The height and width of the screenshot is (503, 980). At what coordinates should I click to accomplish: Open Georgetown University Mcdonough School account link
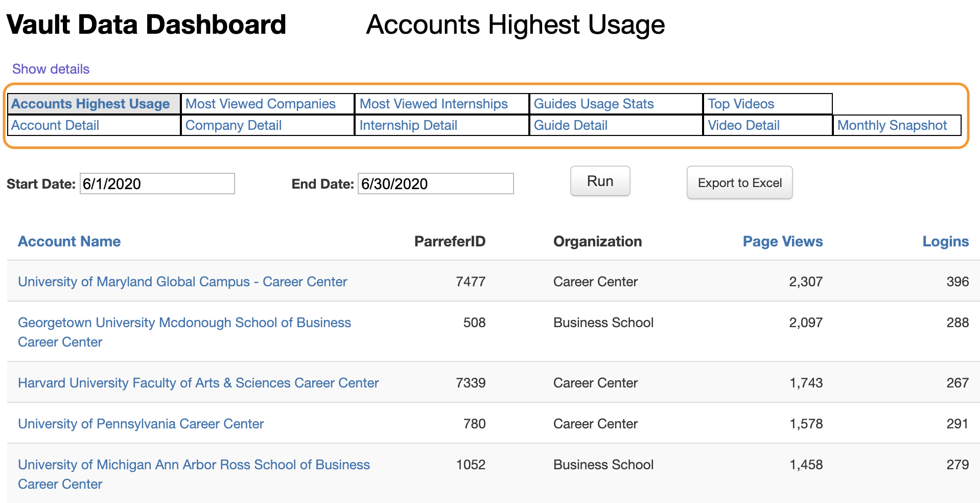[184, 332]
